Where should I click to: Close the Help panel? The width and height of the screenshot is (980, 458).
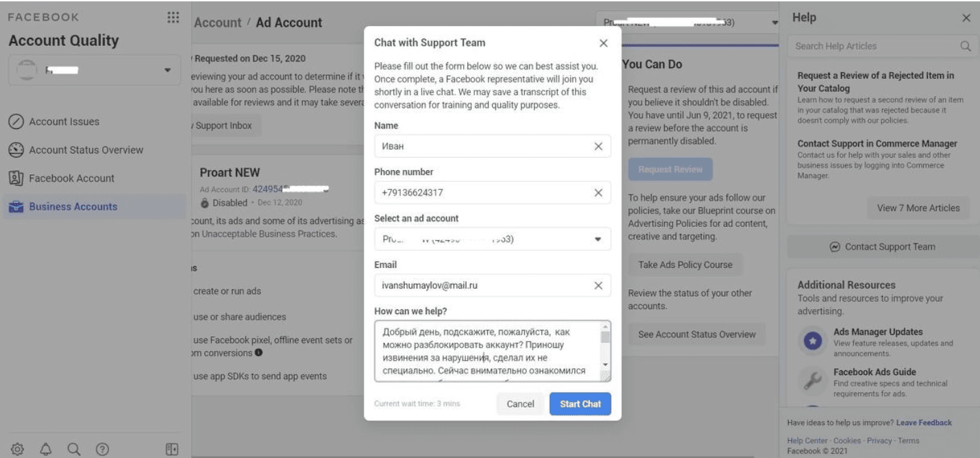[966, 19]
